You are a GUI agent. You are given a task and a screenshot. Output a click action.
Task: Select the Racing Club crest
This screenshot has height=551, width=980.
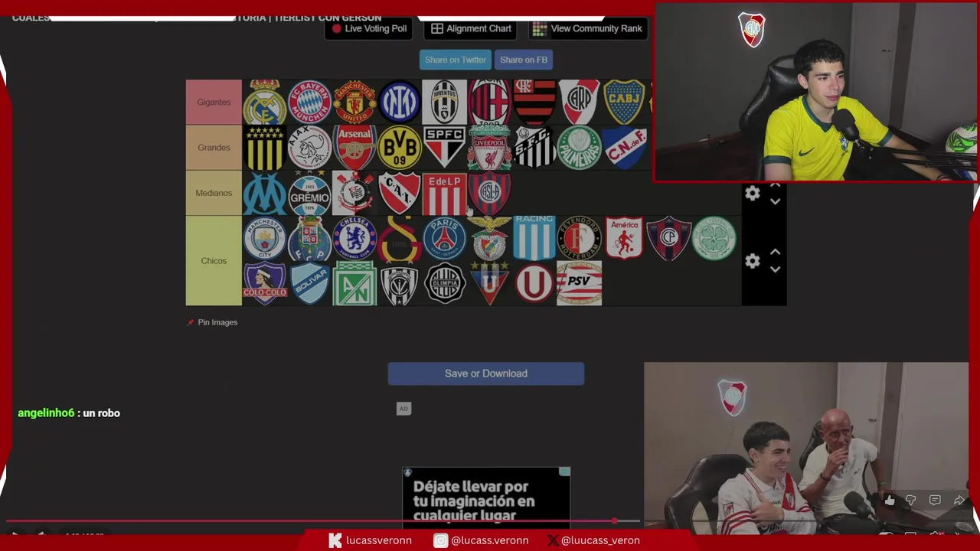[534, 239]
